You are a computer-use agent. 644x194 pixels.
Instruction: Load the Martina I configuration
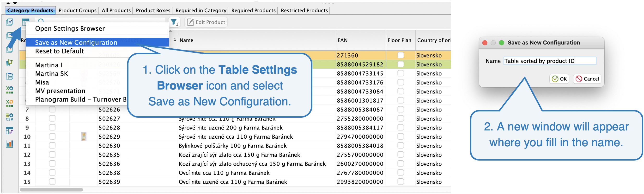point(49,65)
